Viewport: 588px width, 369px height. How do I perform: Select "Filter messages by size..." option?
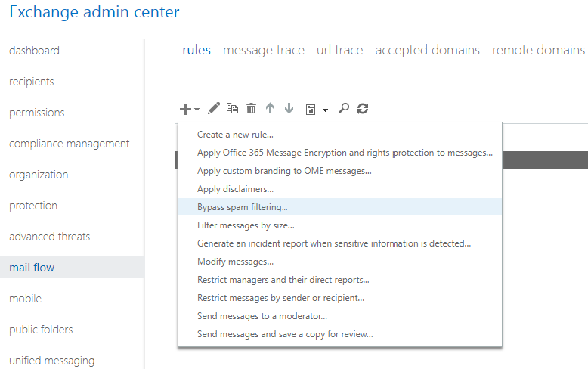tap(246, 225)
